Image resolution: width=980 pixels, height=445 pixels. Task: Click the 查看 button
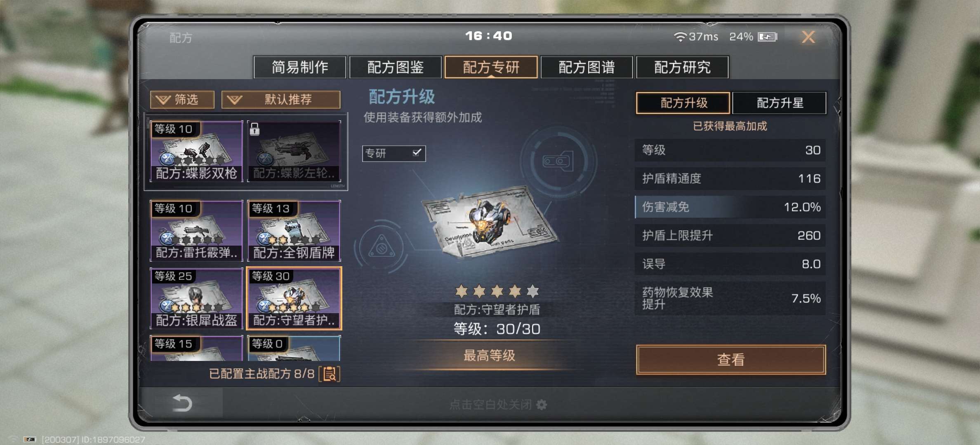[x=731, y=359]
